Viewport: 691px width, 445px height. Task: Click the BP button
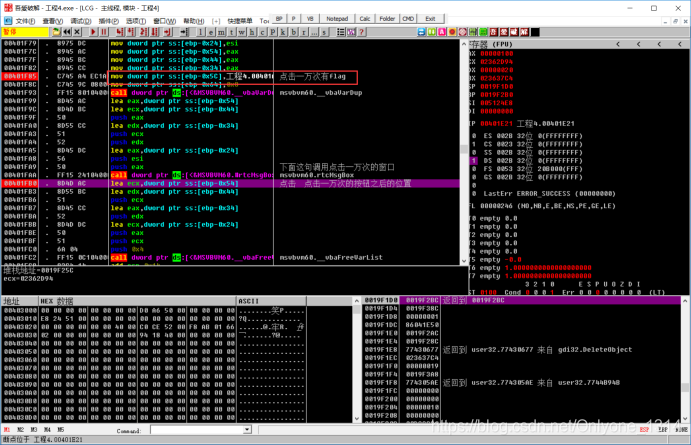point(279,19)
